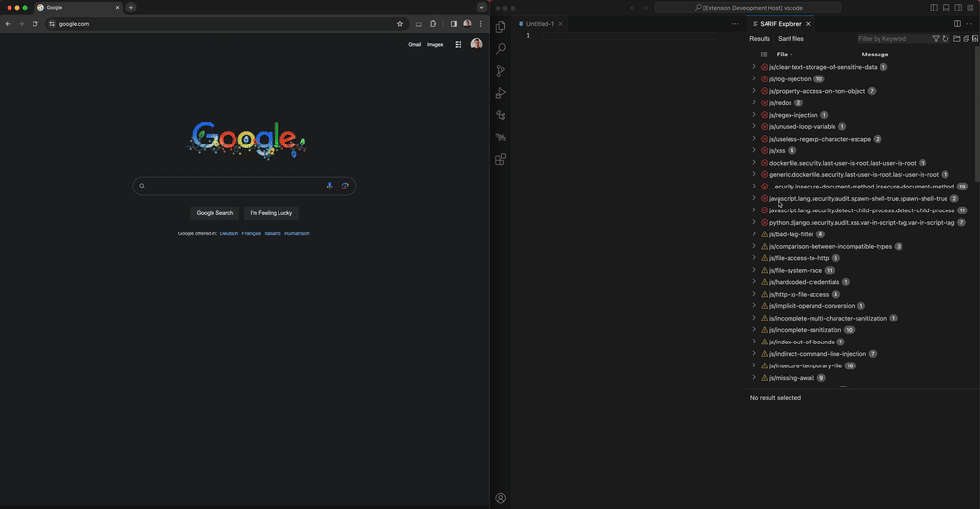Screen dimensions: 980x509
Task: Open the Explorer view in VS Code activity bar
Action: pyautogui.click(x=501, y=27)
